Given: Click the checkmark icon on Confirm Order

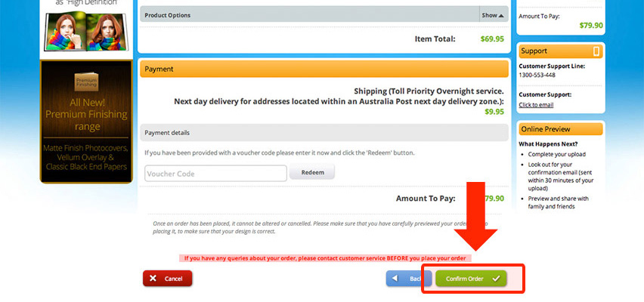Looking at the screenshot, I should tap(496, 279).
